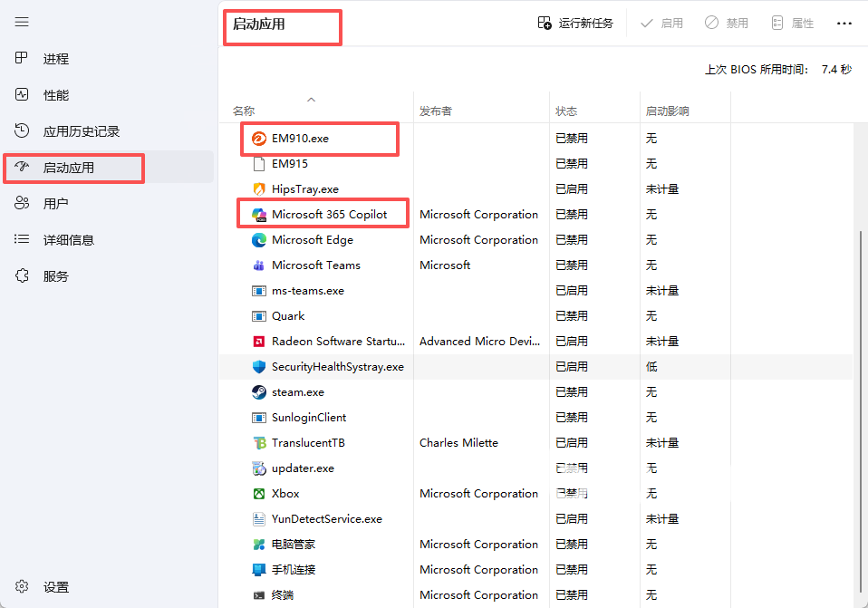
Task: Click the HipsTray.exe flame icon
Action: coord(258,189)
